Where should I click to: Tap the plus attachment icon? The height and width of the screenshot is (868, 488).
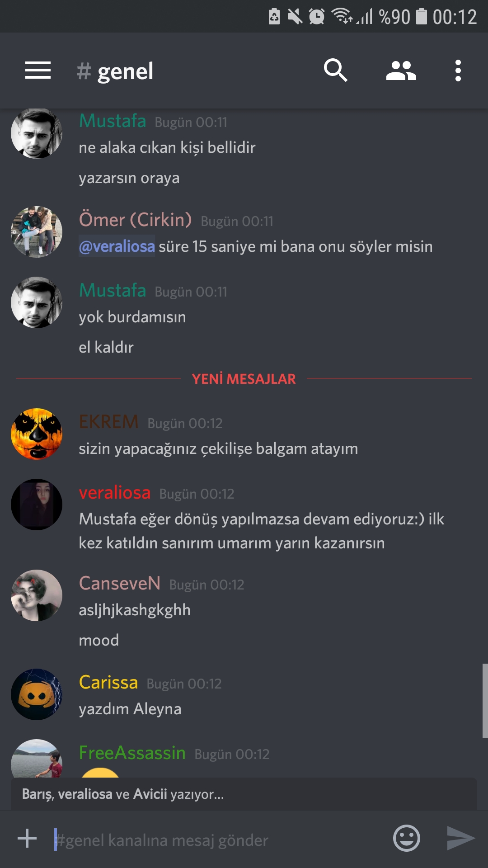[27, 838]
